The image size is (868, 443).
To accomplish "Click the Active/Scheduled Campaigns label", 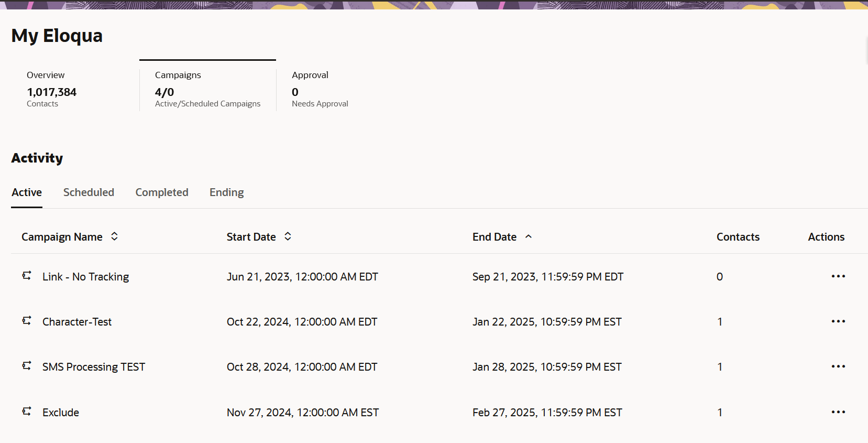I will [x=207, y=104].
